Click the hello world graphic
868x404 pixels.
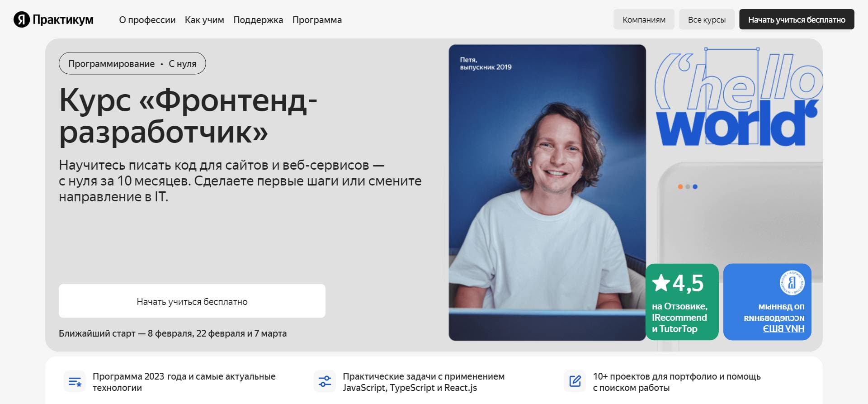click(737, 97)
